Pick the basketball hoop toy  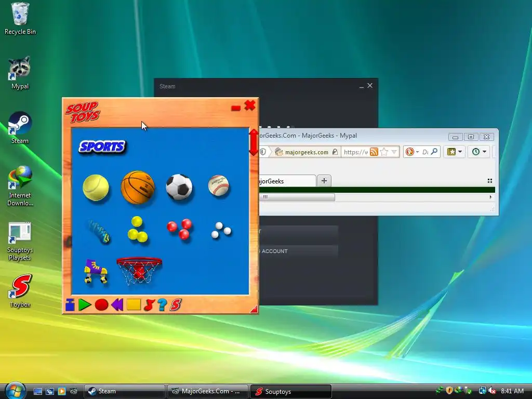(139, 270)
